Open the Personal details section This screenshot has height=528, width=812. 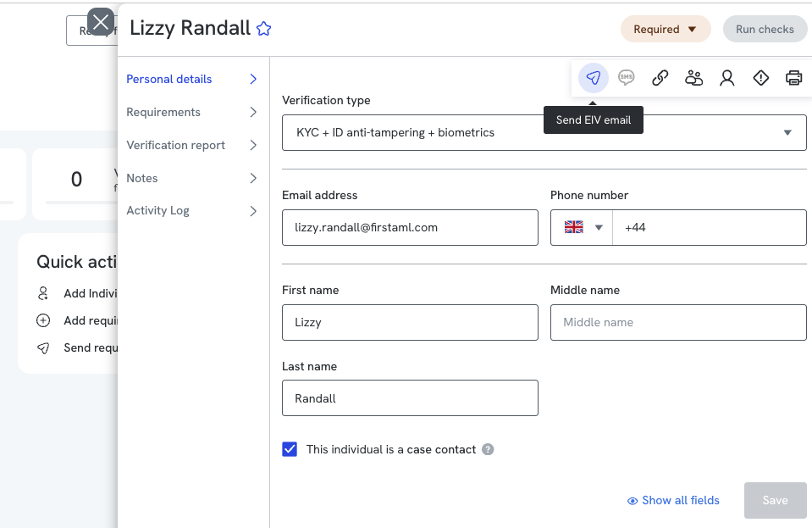(x=191, y=79)
